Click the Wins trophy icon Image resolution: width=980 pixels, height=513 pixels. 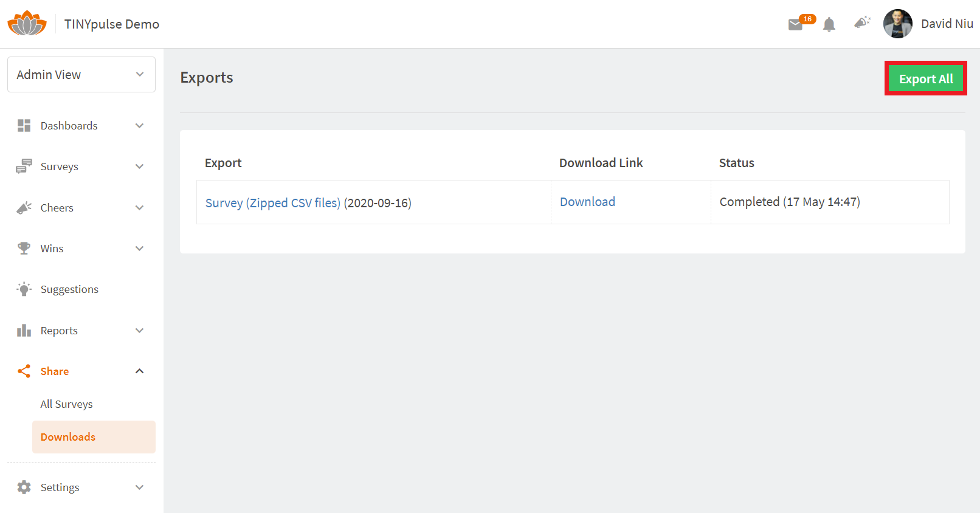pyautogui.click(x=24, y=249)
